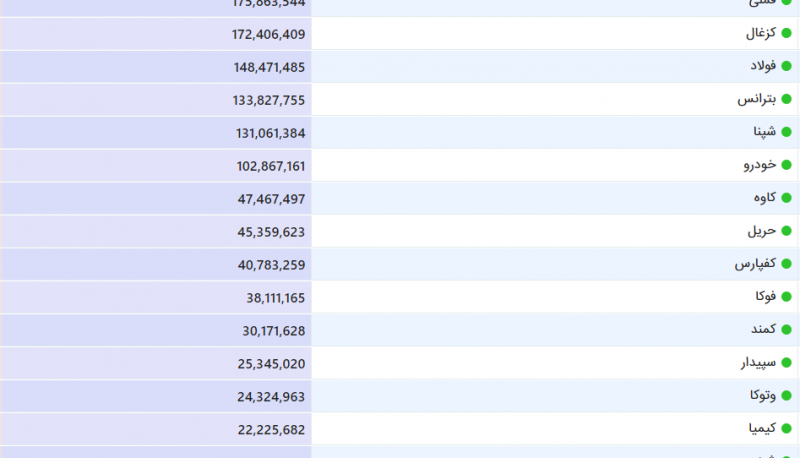Screen dimensions: 800x458
Task: Click the green dot beside خودرو
Action: click(786, 165)
